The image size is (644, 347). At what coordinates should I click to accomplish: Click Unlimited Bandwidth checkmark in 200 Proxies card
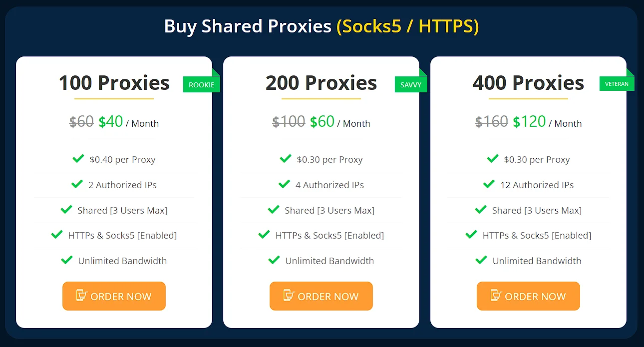pyautogui.click(x=274, y=260)
